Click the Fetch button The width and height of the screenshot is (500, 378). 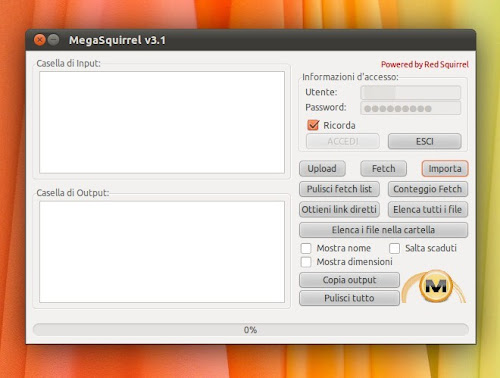(383, 169)
